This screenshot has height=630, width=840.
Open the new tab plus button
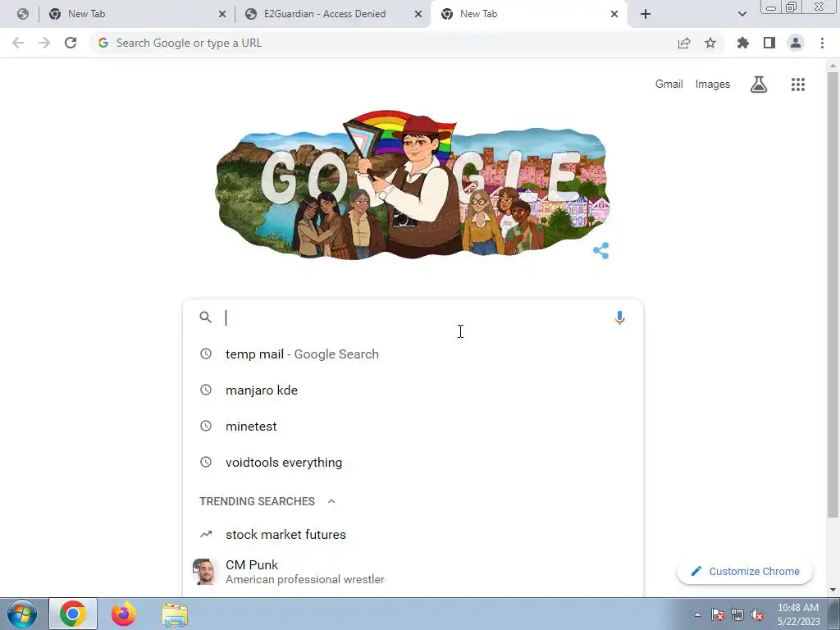[x=646, y=14]
